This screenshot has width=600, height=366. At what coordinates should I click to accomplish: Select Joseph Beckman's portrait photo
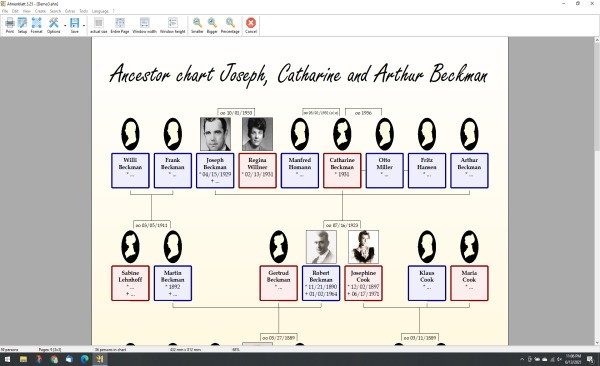pyautogui.click(x=215, y=134)
